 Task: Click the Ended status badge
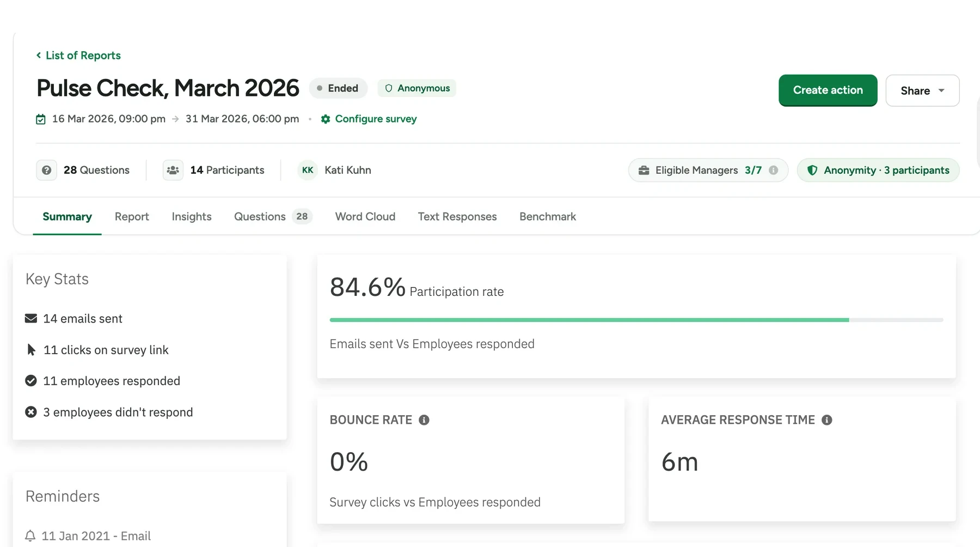[338, 88]
